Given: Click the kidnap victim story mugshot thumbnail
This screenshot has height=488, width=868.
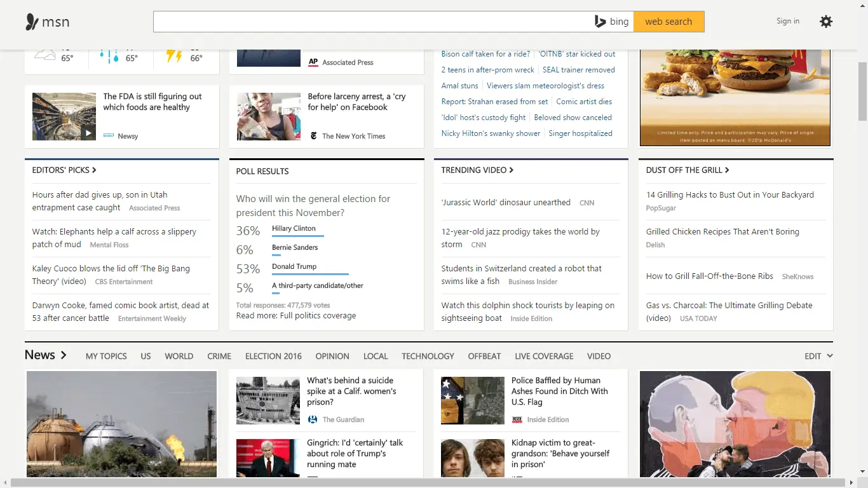Looking at the screenshot, I should (x=473, y=458).
